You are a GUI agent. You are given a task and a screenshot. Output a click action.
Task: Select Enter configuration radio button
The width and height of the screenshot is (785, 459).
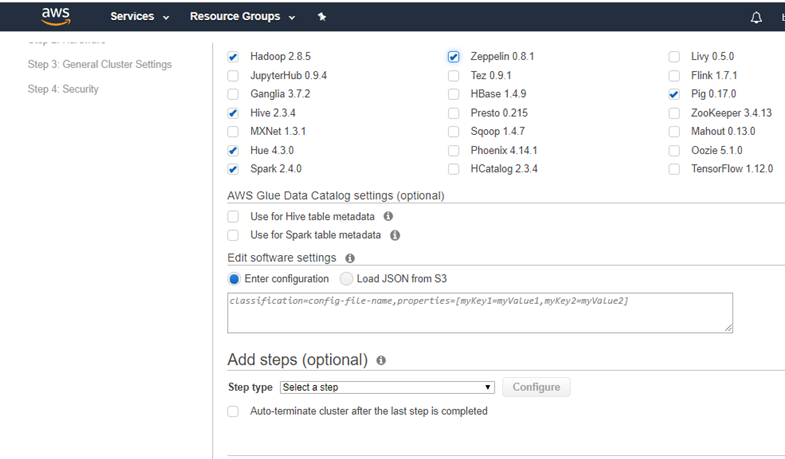coord(234,279)
